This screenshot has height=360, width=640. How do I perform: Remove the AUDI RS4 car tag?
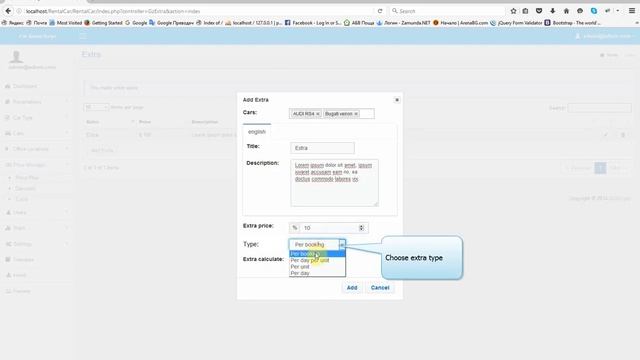pos(318,114)
